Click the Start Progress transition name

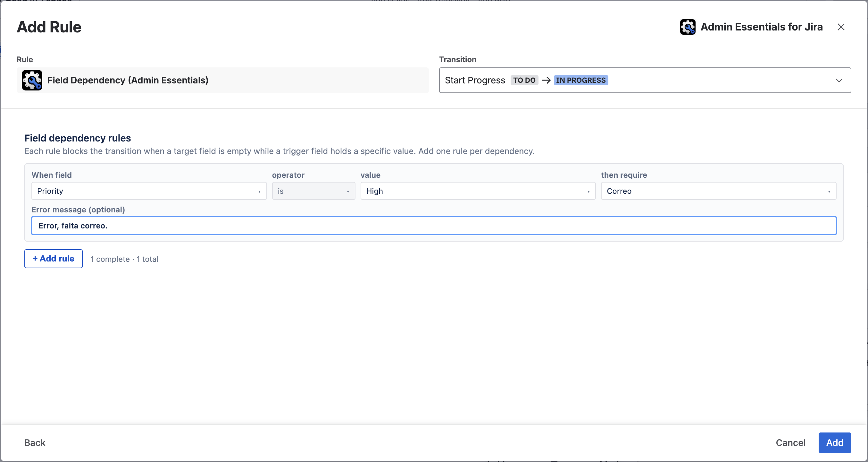coord(475,80)
